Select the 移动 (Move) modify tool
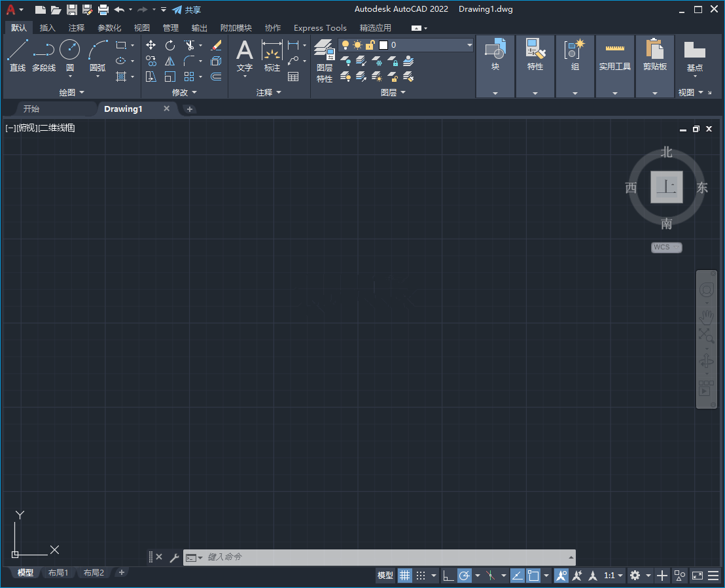The image size is (725, 588). click(150, 44)
